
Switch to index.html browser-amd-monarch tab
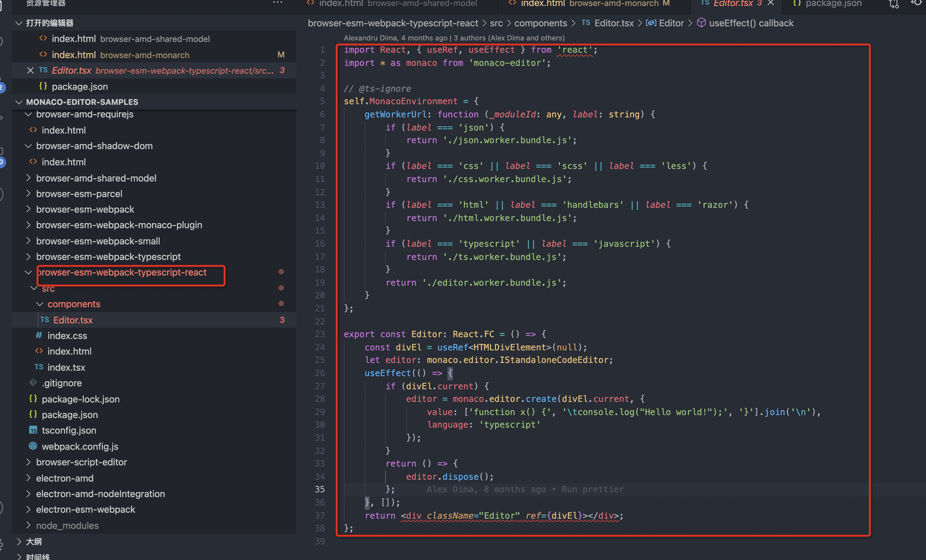(x=589, y=4)
